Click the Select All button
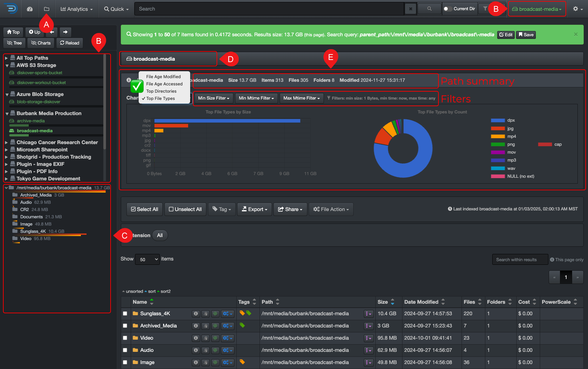The height and width of the screenshot is (369, 588). point(145,209)
